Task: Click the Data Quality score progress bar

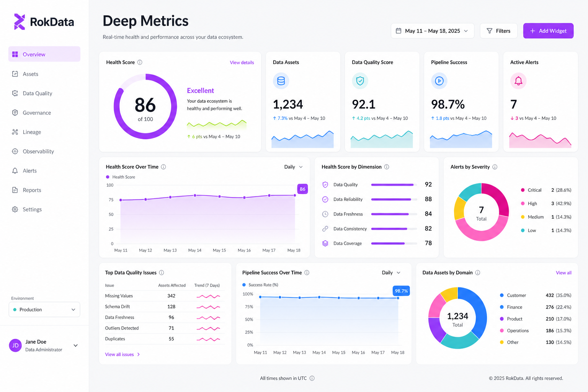Action: click(394, 185)
